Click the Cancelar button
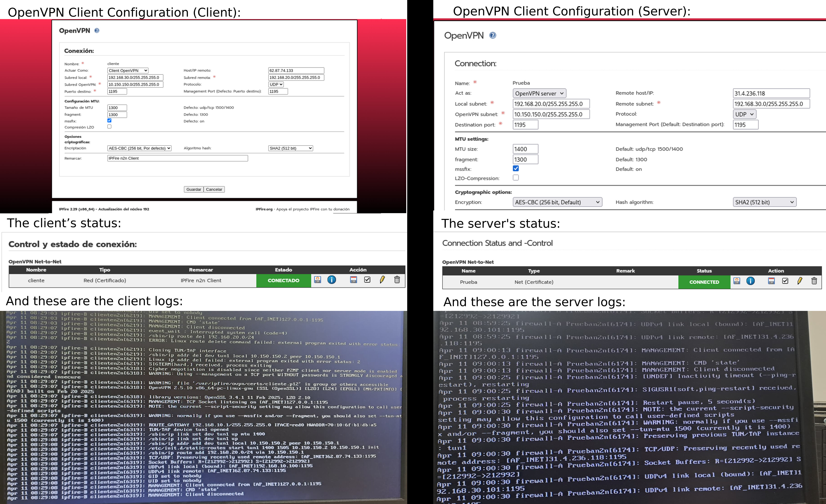The image size is (826, 504). pyautogui.click(x=214, y=189)
